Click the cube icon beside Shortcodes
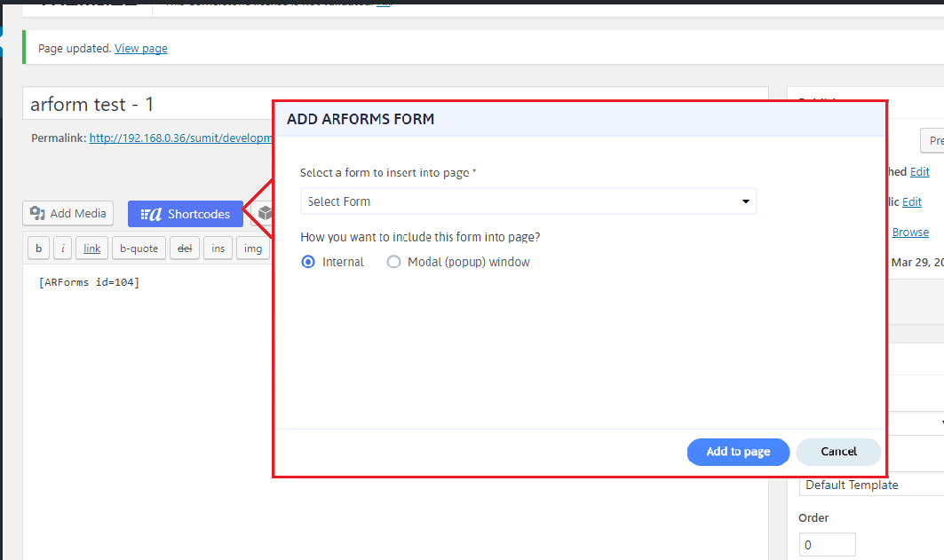 coord(263,214)
